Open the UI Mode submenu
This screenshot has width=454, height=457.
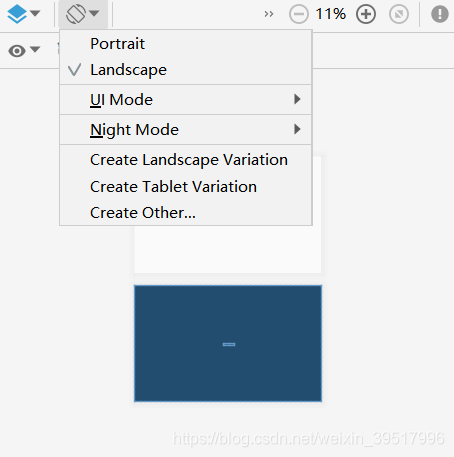tap(186, 100)
